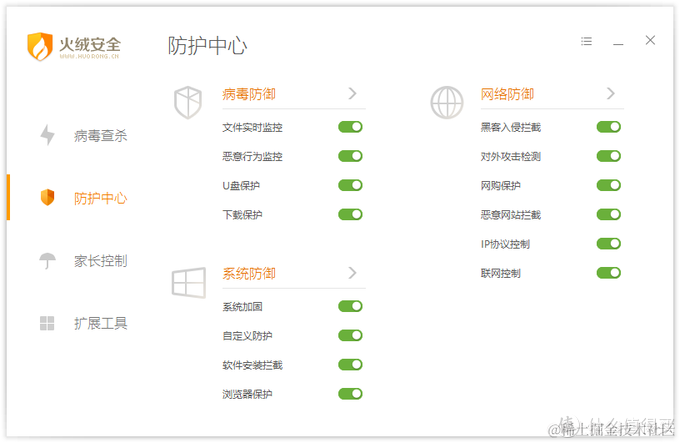Click the 浏览器保护 label
This screenshot has width=680, height=443.
(x=247, y=394)
